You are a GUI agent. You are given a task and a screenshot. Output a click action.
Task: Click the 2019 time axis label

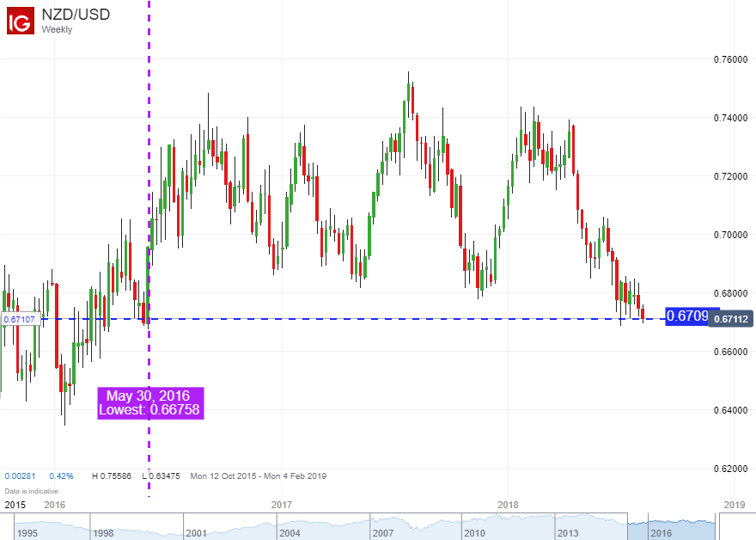(x=735, y=505)
